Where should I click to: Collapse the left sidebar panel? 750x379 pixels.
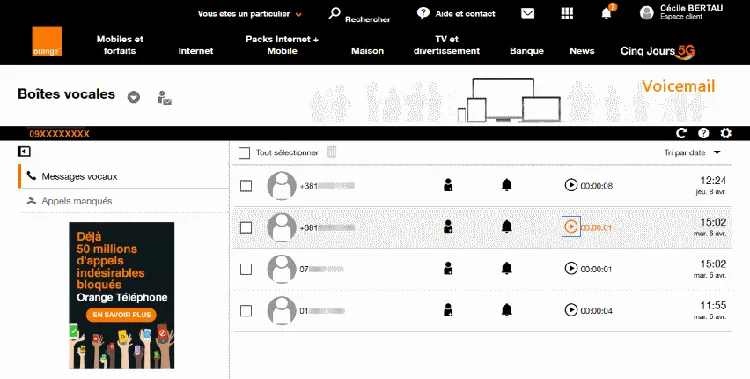coord(24,152)
